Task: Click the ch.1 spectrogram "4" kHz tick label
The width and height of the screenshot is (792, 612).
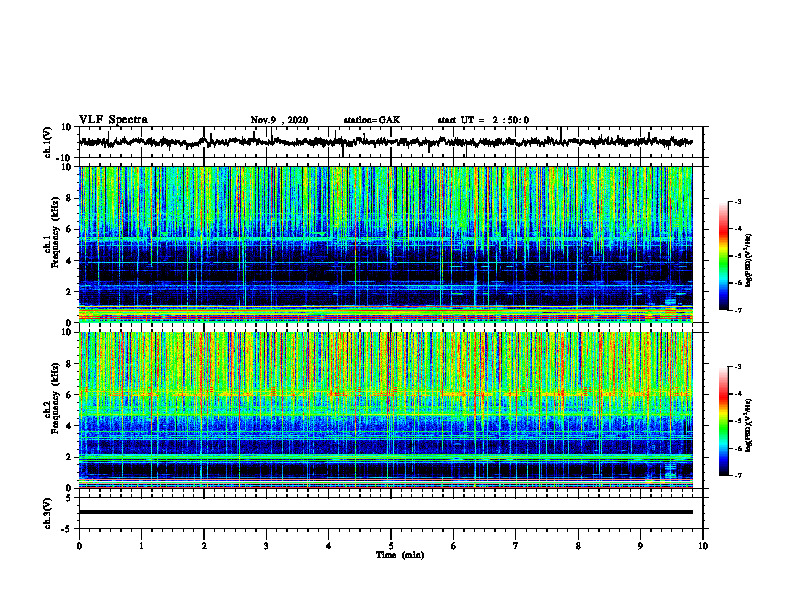Action: (69, 261)
